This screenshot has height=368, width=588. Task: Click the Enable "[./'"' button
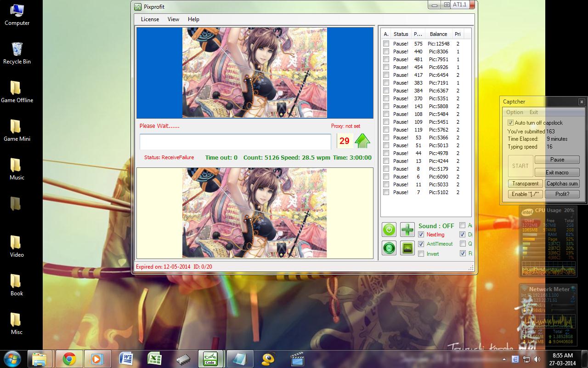[526, 194]
